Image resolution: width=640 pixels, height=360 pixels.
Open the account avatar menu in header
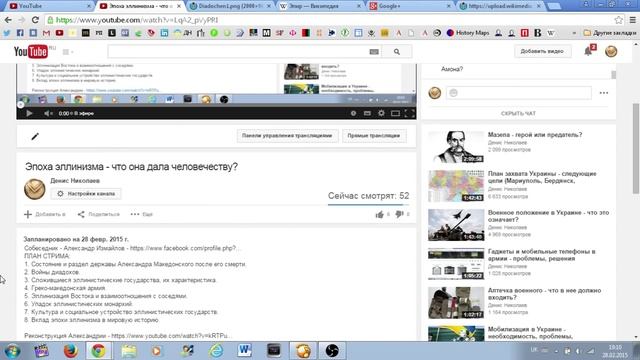pos(611,51)
